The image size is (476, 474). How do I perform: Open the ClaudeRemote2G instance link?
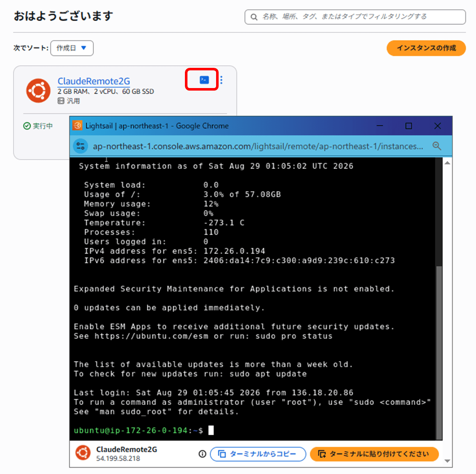tap(94, 81)
